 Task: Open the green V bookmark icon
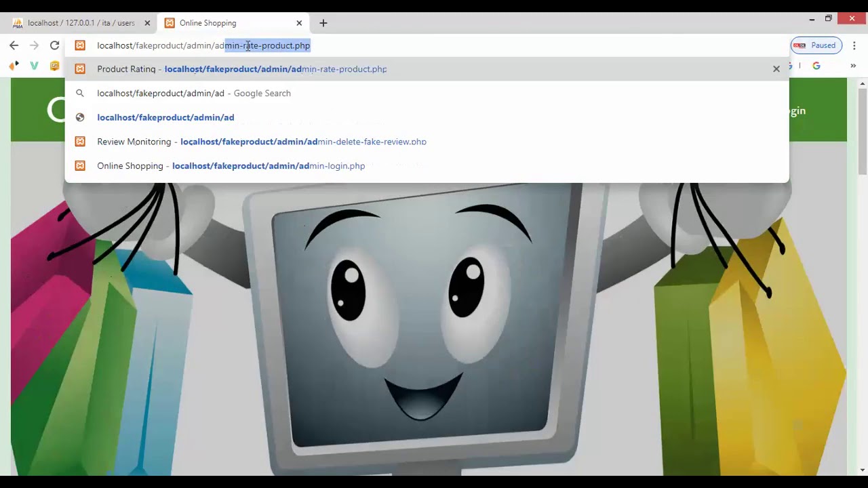click(34, 66)
